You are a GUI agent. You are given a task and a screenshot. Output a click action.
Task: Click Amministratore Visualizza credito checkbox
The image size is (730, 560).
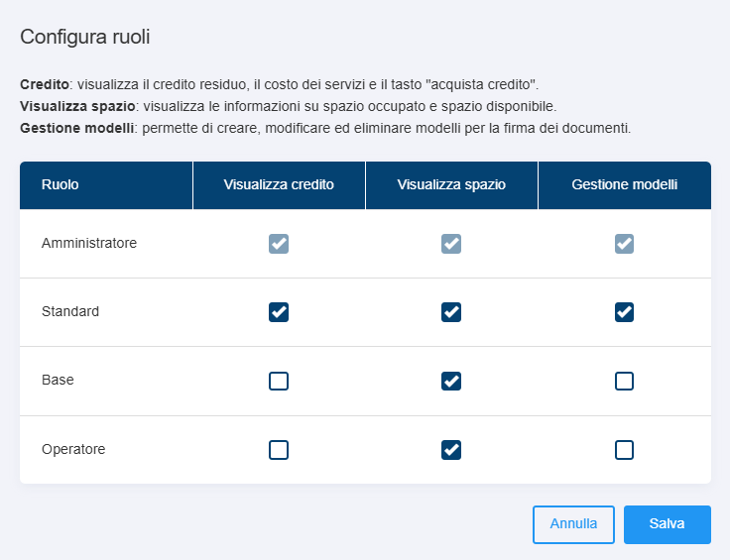(279, 243)
